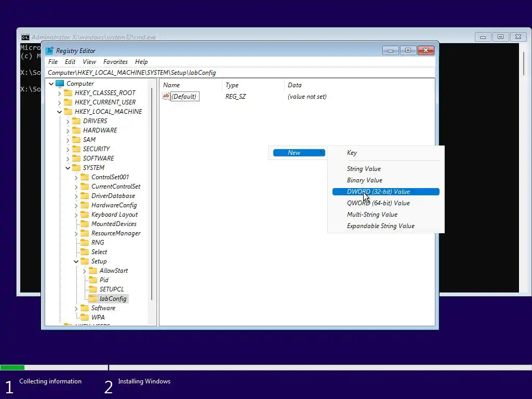Click the HKEY_LOCAL_MACHINE folder icon
Screen dimensions: 532x399
68,112
